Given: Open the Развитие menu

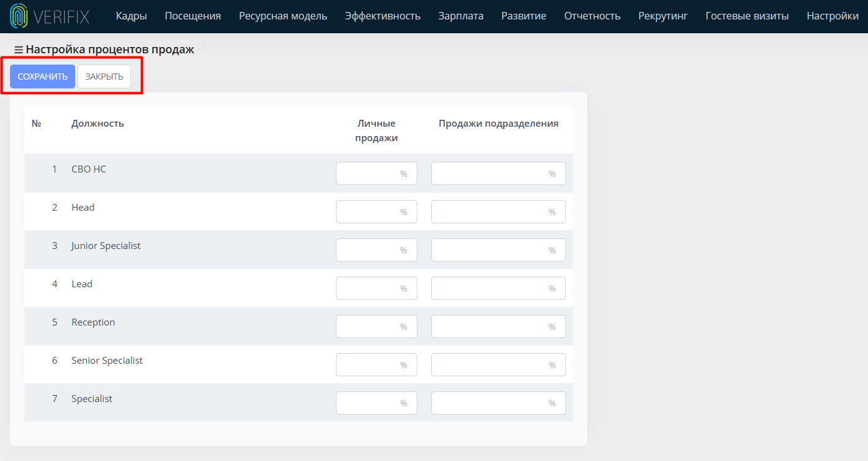Looking at the screenshot, I should [x=524, y=16].
